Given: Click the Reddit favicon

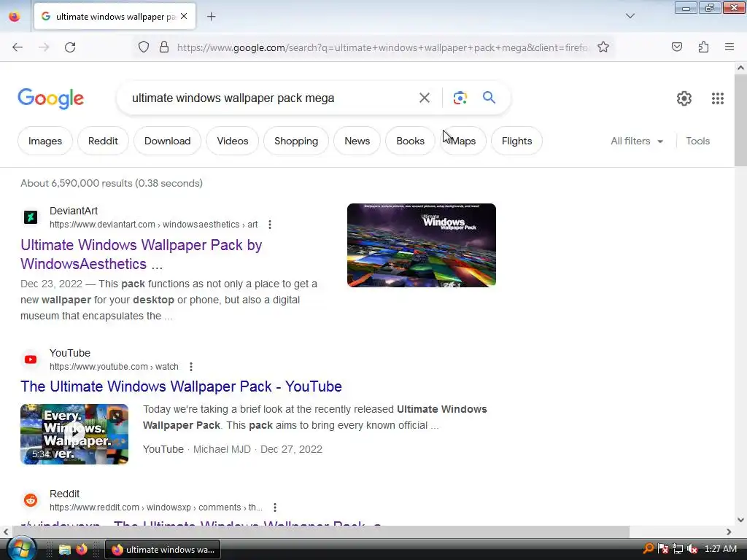Looking at the screenshot, I should 31,500.
